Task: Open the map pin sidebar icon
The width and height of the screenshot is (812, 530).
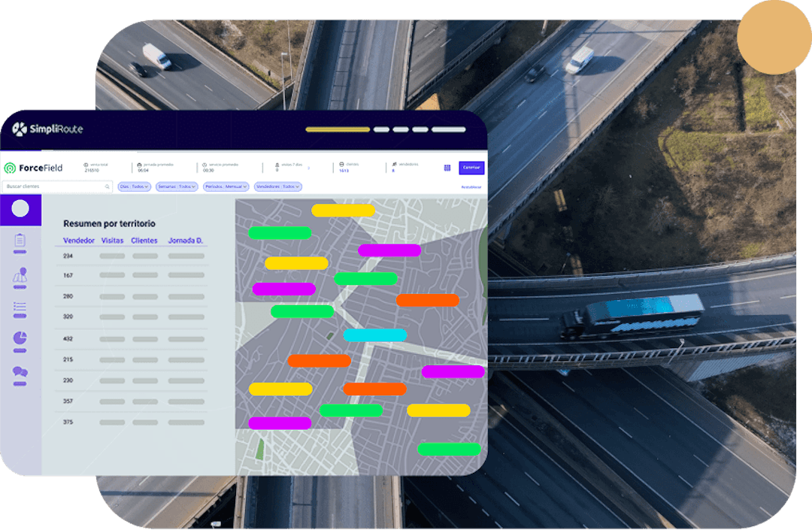Action: (x=20, y=275)
